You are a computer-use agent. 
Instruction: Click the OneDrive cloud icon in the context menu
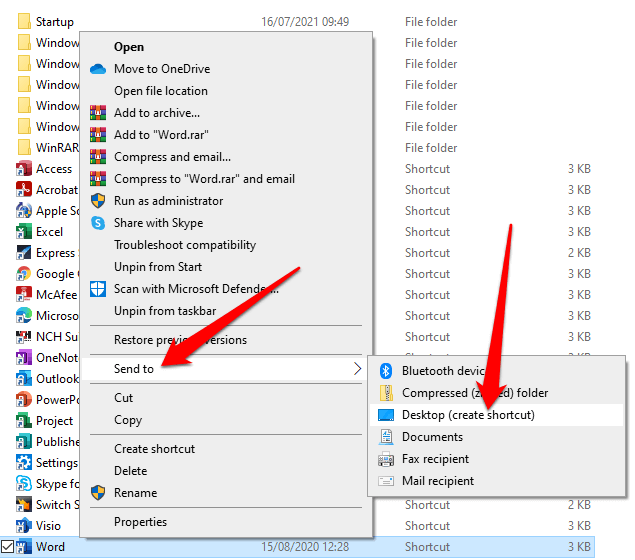(x=98, y=69)
